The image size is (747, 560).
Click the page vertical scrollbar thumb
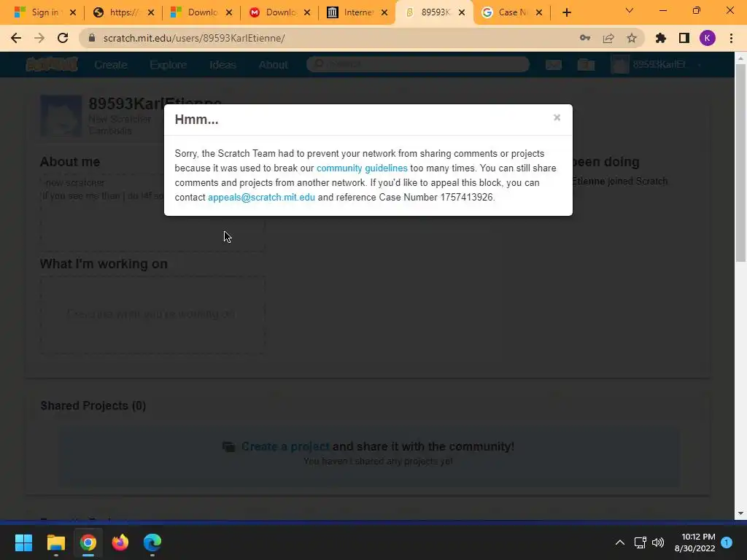coord(740,163)
